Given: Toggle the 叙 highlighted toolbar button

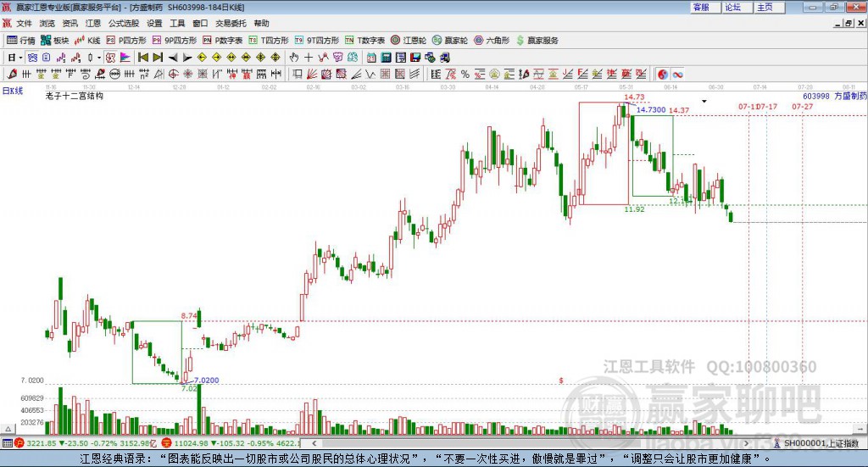Looking at the screenshot, I should click(110, 58).
